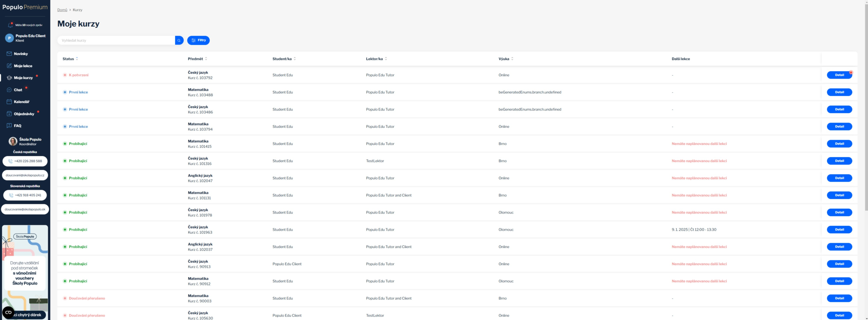
Task: Click the Kalendář calendar icon
Action: 9,102
